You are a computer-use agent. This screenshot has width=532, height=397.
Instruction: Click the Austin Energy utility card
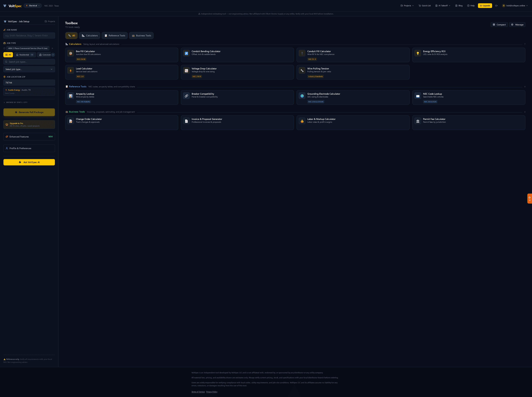(29, 91)
